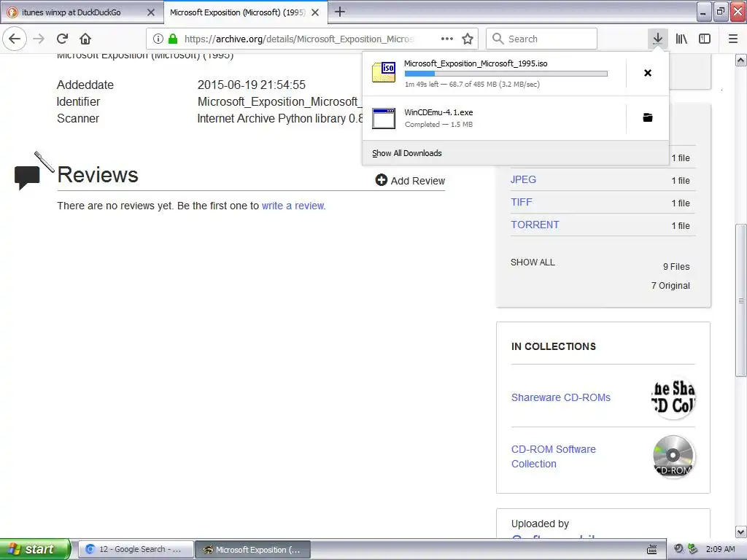Click the search magnifier icon
Screen dimensions: 747x560
pyautogui.click(x=498, y=39)
